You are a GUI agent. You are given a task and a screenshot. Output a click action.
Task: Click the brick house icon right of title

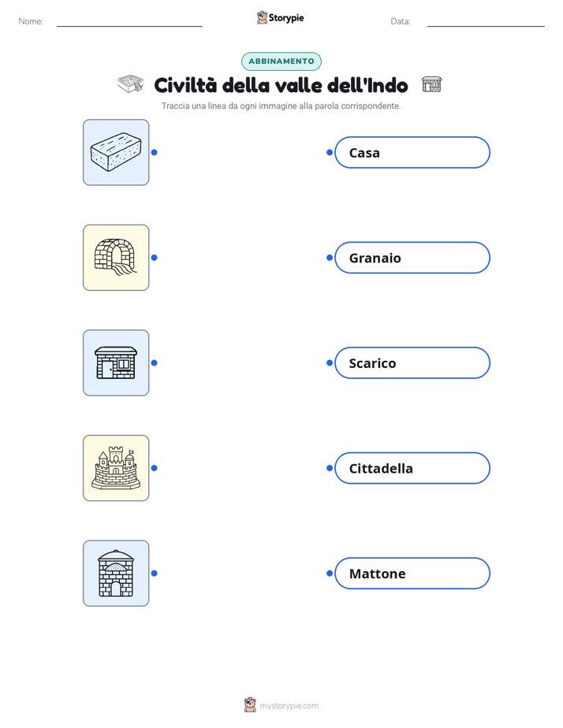tap(431, 84)
